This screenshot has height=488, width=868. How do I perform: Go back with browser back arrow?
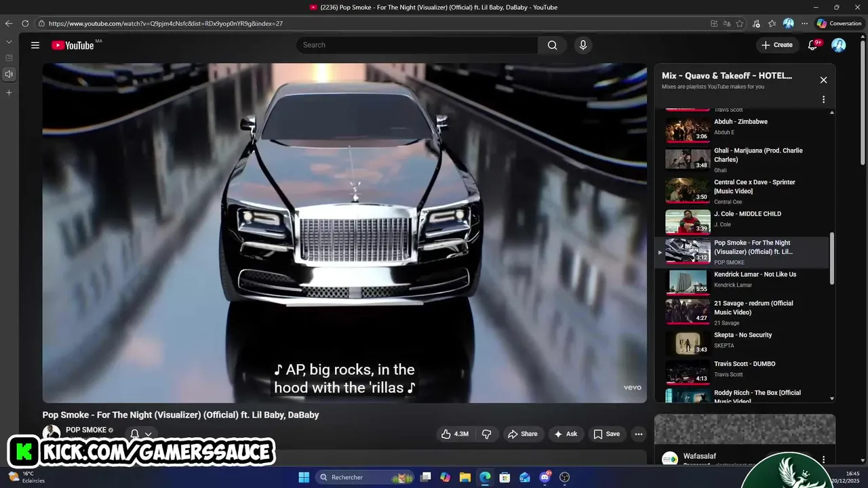tap(9, 23)
